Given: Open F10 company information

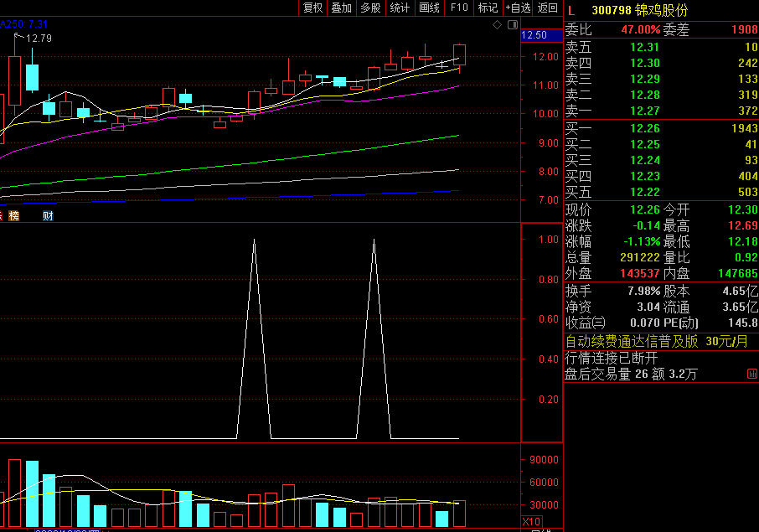Looking at the screenshot, I should pos(459,8).
